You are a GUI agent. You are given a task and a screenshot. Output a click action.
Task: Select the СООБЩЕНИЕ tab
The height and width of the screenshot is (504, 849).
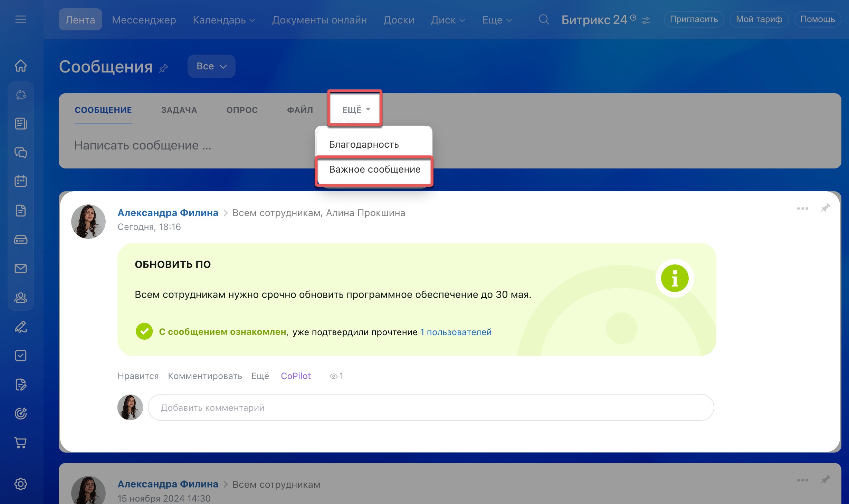pyautogui.click(x=103, y=110)
